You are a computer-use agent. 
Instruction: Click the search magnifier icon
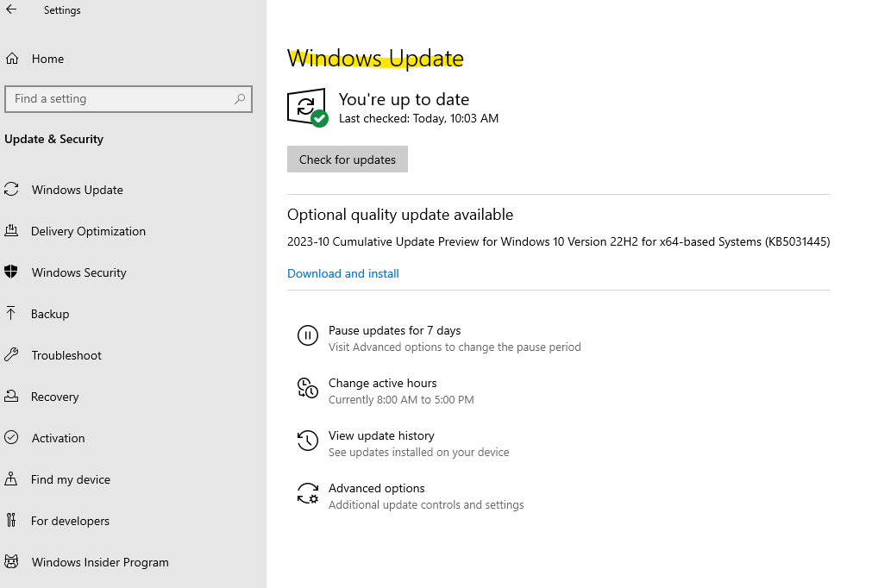[x=240, y=99]
